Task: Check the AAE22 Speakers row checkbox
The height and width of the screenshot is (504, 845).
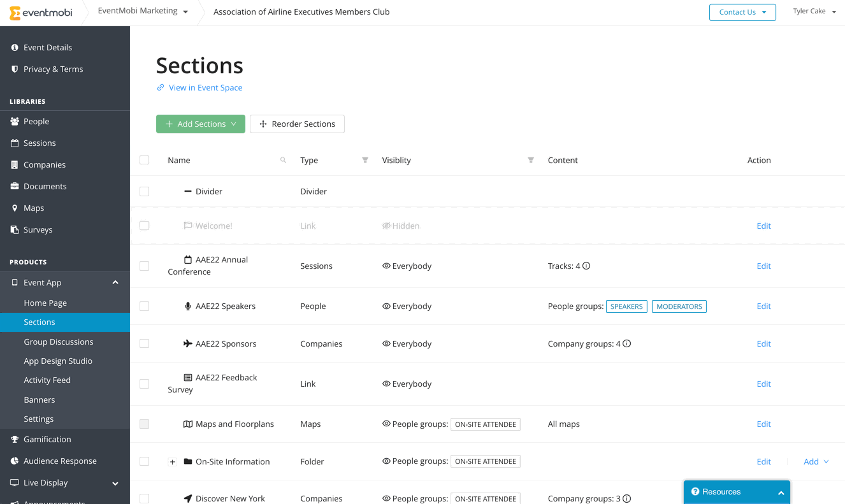Action: pos(145,306)
